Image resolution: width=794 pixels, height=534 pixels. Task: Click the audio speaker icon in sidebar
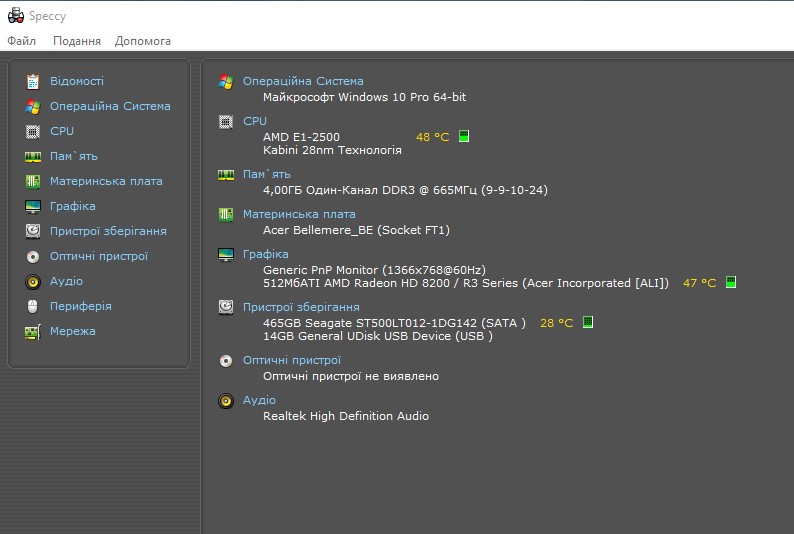(x=33, y=281)
